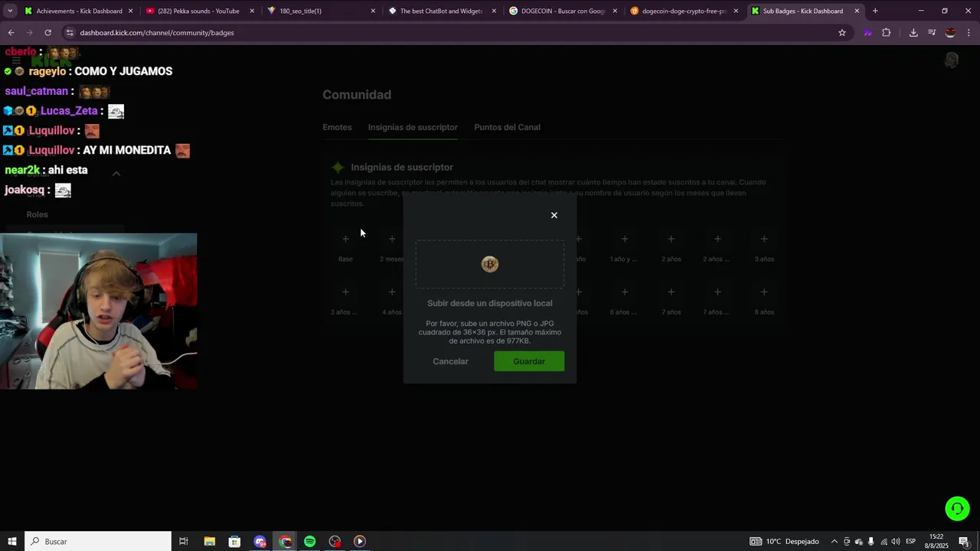Open the Puntos del Canal tab

[507, 127]
